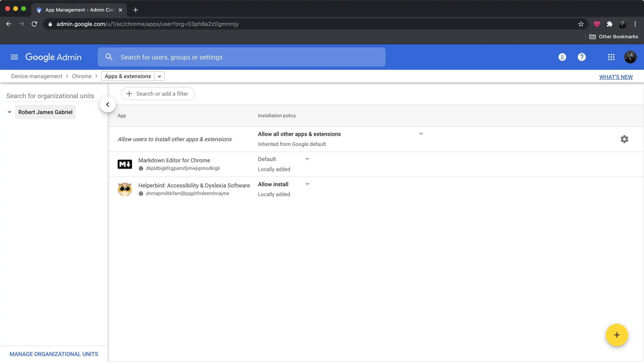Open additional settings gear icon
Image resolution: width=644 pixels, height=362 pixels.
click(x=624, y=139)
